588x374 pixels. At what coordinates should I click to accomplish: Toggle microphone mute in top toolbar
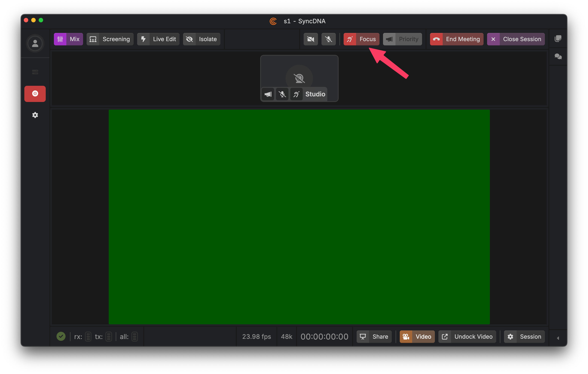coord(328,39)
